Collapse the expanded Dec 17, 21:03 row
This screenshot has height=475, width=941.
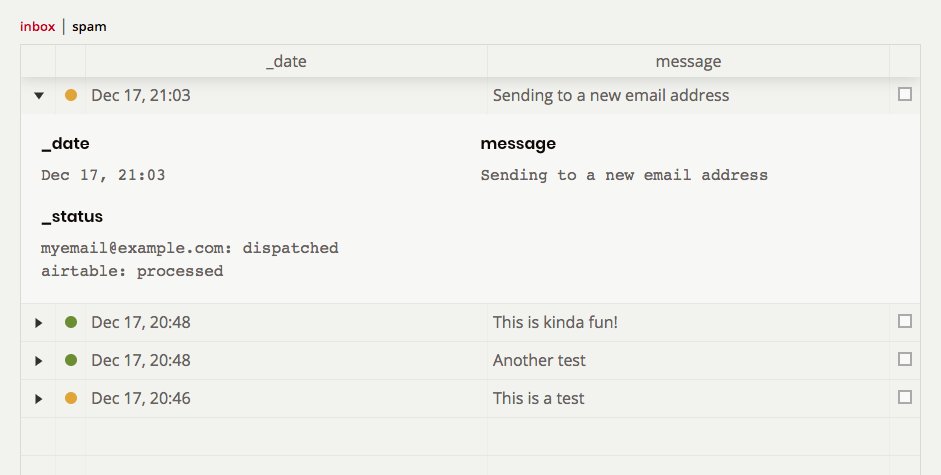click(x=39, y=96)
